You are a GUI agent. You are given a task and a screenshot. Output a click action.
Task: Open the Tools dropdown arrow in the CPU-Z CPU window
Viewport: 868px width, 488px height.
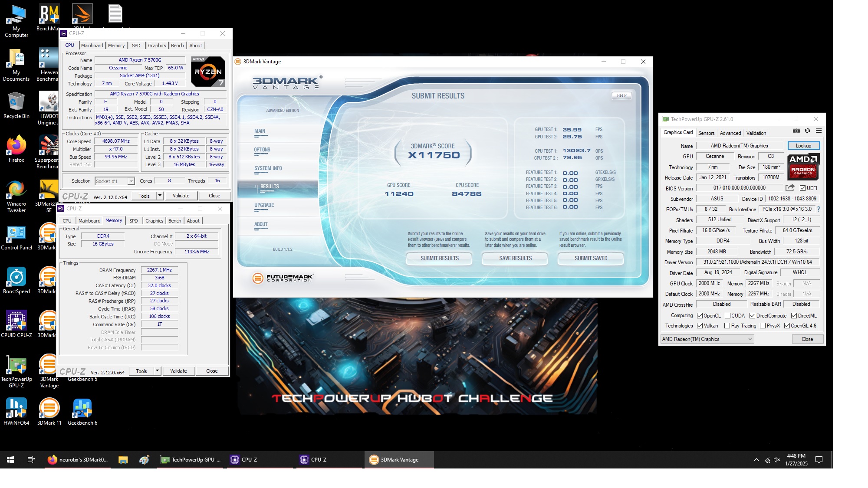(160, 196)
